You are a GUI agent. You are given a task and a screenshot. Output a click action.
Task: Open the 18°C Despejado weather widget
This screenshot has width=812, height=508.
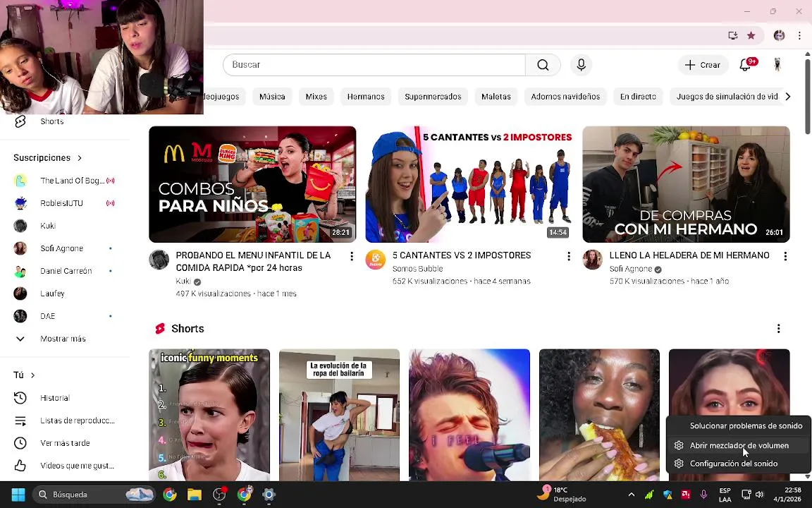click(x=561, y=495)
